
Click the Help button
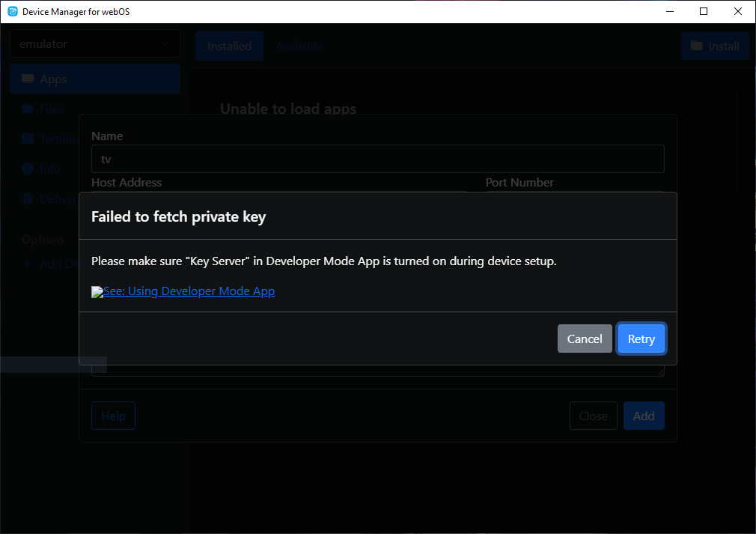click(x=113, y=416)
